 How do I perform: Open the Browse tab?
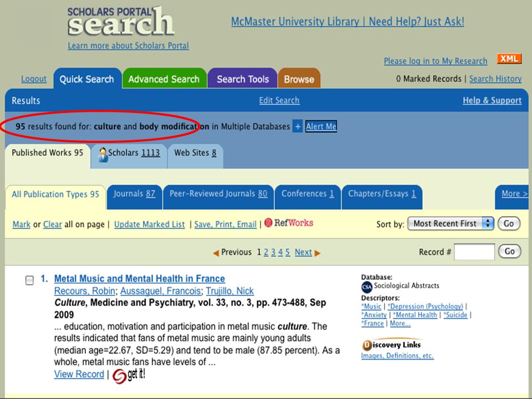pos(299,78)
